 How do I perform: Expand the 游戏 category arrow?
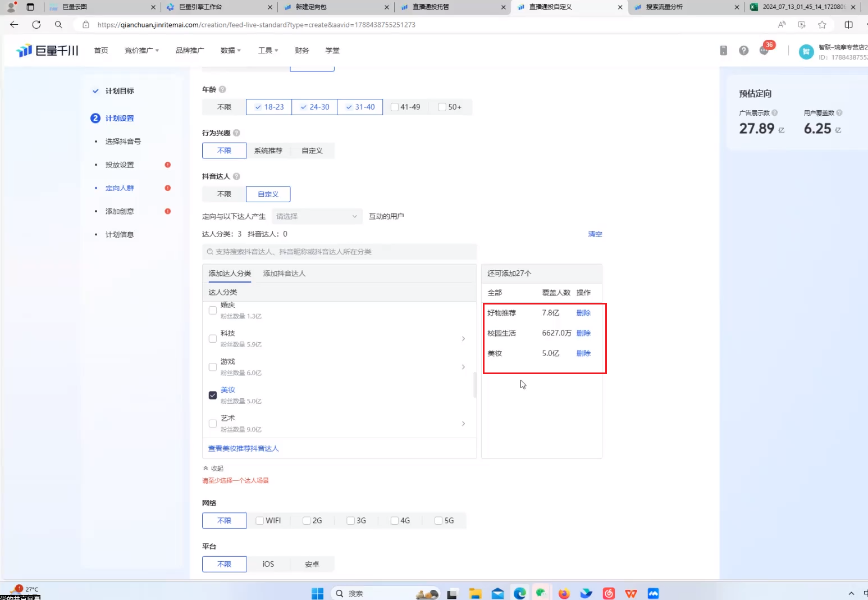tap(463, 367)
